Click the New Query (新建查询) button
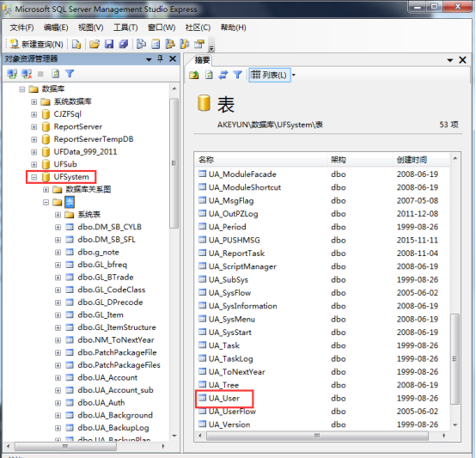476x458 pixels. point(36,45)
